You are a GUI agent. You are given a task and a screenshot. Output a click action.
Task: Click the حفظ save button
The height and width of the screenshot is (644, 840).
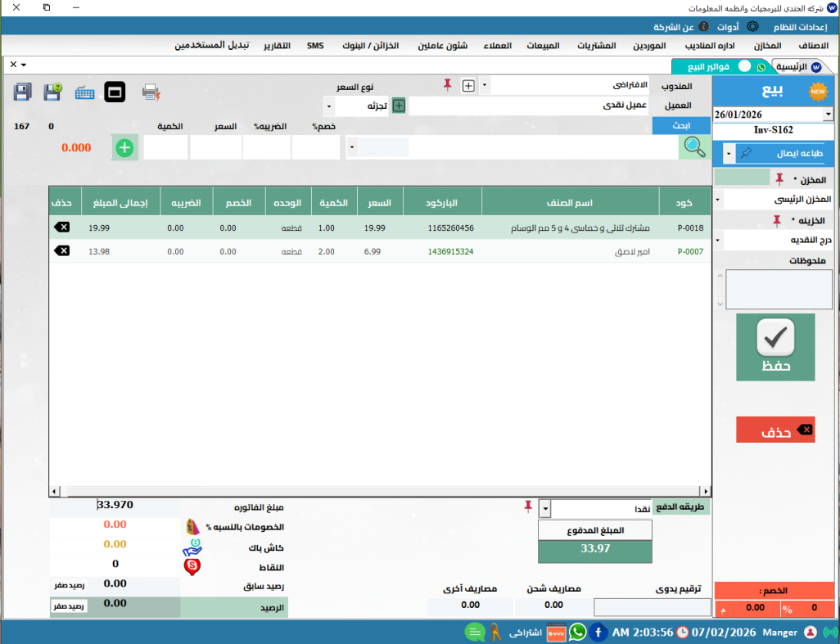click(775, 347)
